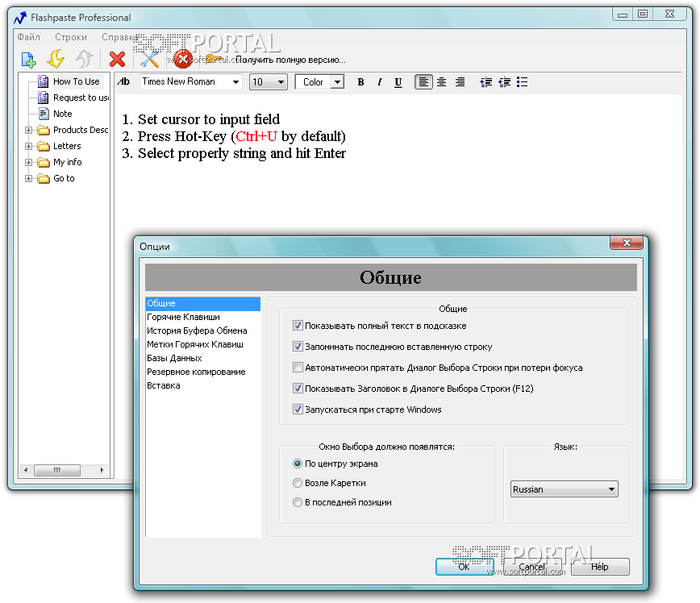This screenshot has height=603, width=700.
Task: Open the Russian language dropdown
Action: (565, 489)
